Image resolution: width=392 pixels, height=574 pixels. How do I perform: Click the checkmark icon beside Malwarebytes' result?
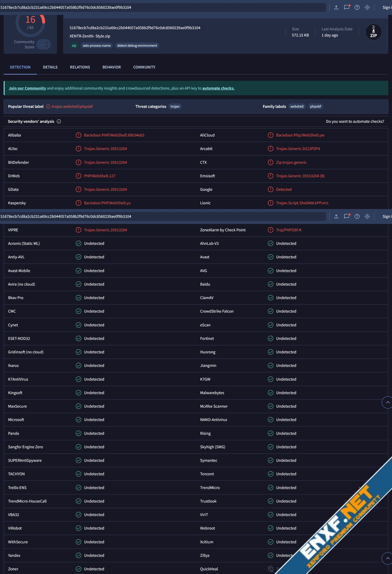coord(270,393)
